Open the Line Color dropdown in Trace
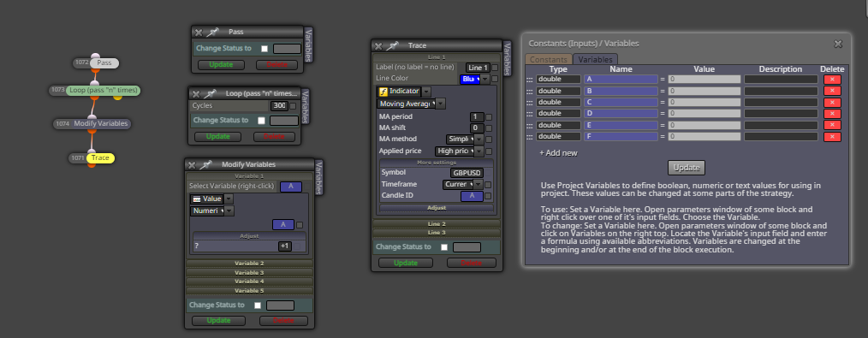Image resolution: width=868 pixels, height=338 pixels. 485,80
